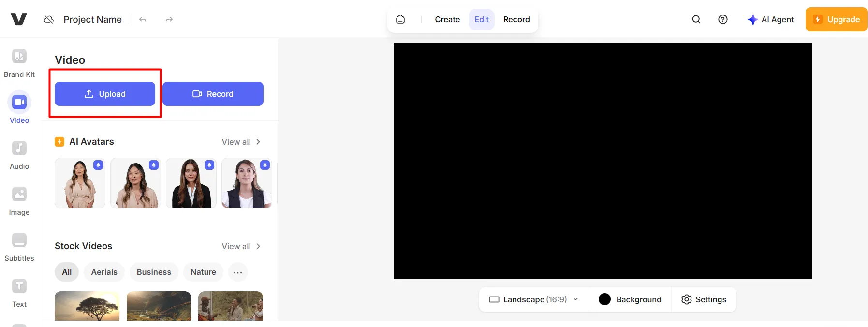The width and height of the screenshot is (868, 327).
Task: Click the undo arrow icon
Action: (143, 20)
